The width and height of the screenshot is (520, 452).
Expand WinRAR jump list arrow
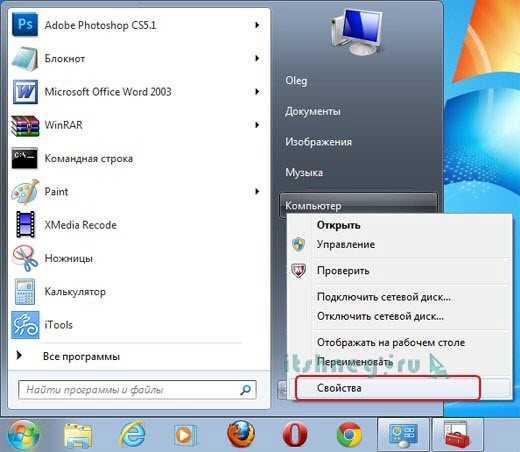(x=257, y=125)
